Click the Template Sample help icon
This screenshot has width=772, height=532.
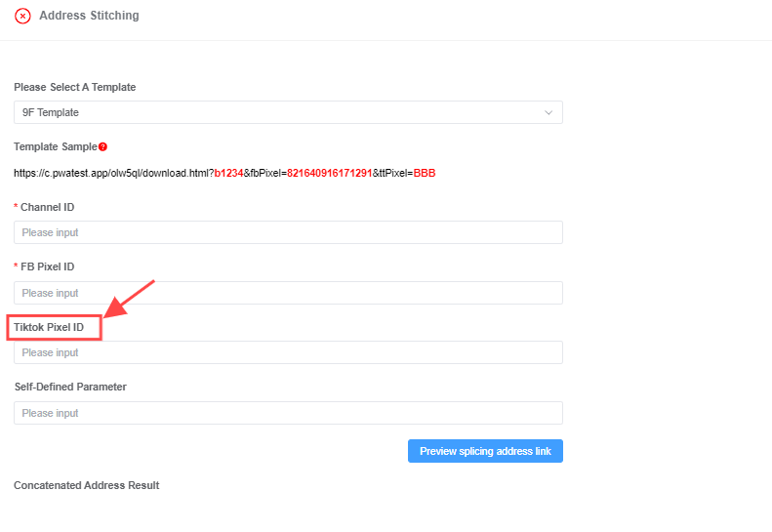[102, 146]
